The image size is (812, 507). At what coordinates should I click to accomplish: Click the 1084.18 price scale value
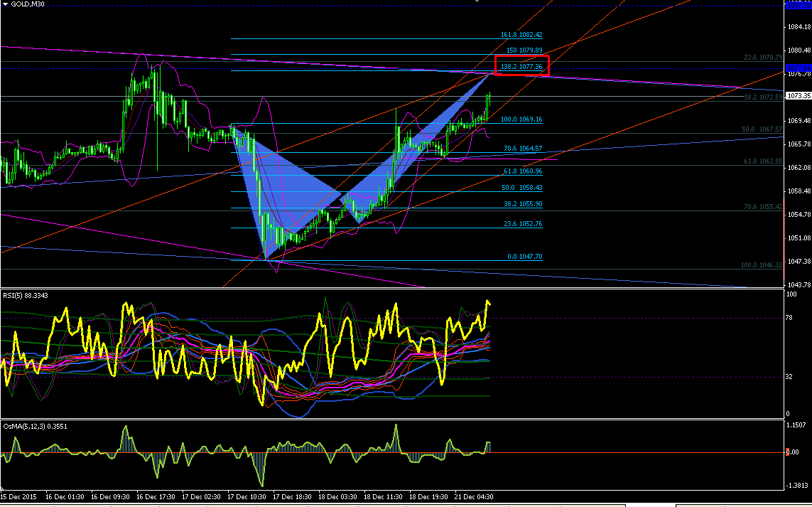pyautogui.click(x=800, y=26)
